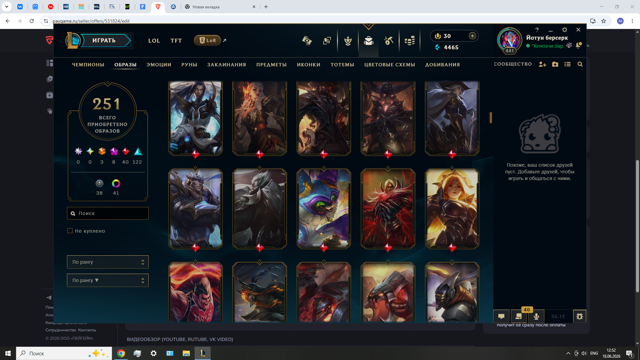The width and height of the screenshot is (640, 360).
Task: Click the ИГРАТЬ play button
Action: 104,40
